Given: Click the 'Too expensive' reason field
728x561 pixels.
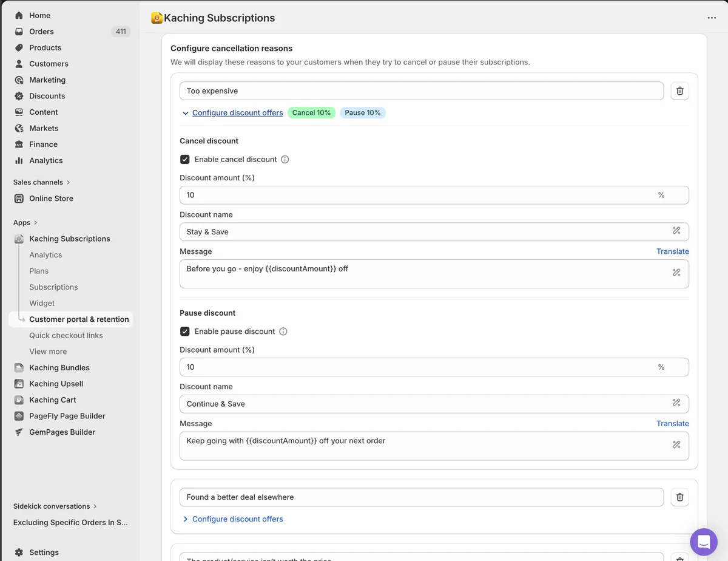Looking at the screenshot, I should (422, 91).
